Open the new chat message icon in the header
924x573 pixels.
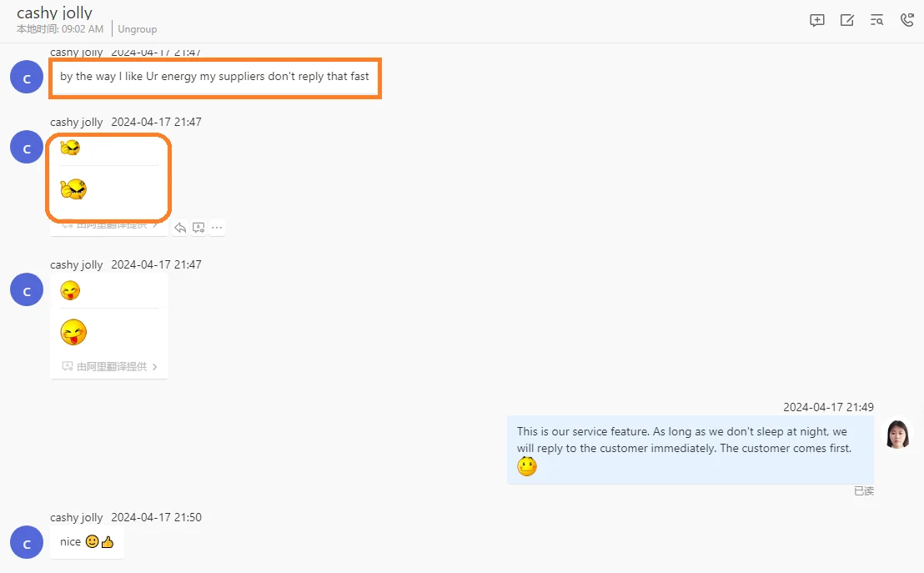tap(816, 20)
